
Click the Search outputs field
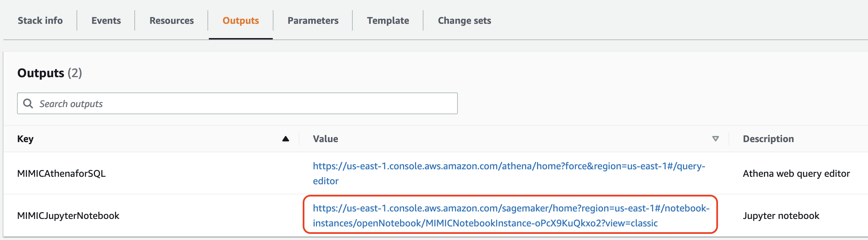245,103
